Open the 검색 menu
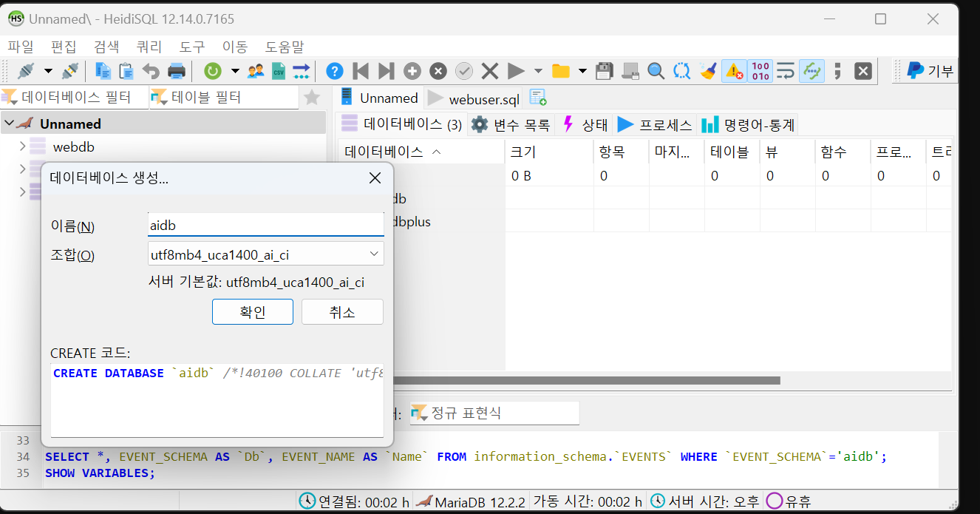Screen dimensions: 980x514 click(106, 46)
